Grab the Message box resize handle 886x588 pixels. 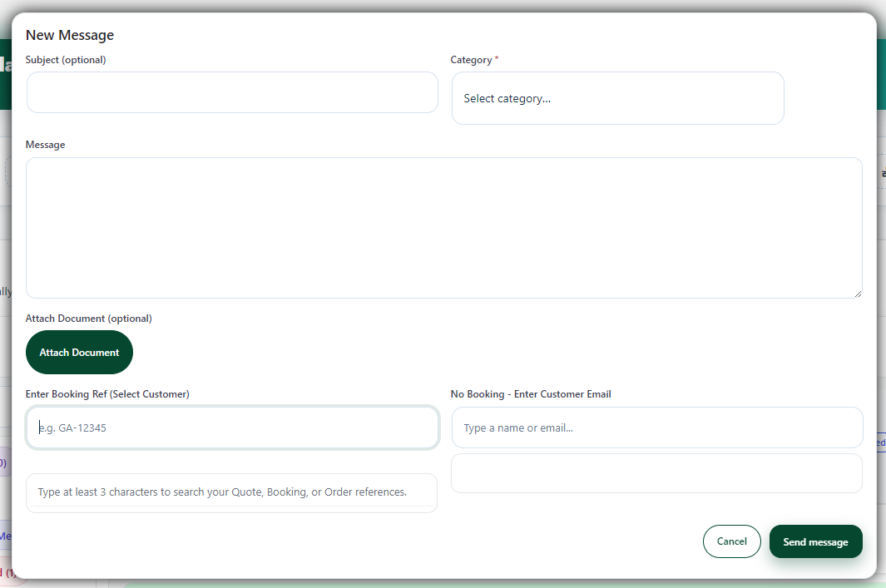[x=858, y=294]
